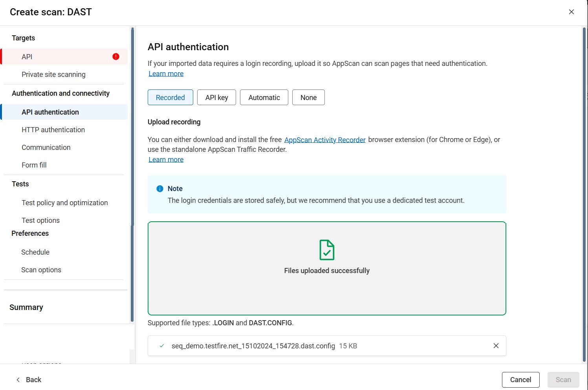
Task: Click the info icon in the Note banner
Action: tap(159, 188)
